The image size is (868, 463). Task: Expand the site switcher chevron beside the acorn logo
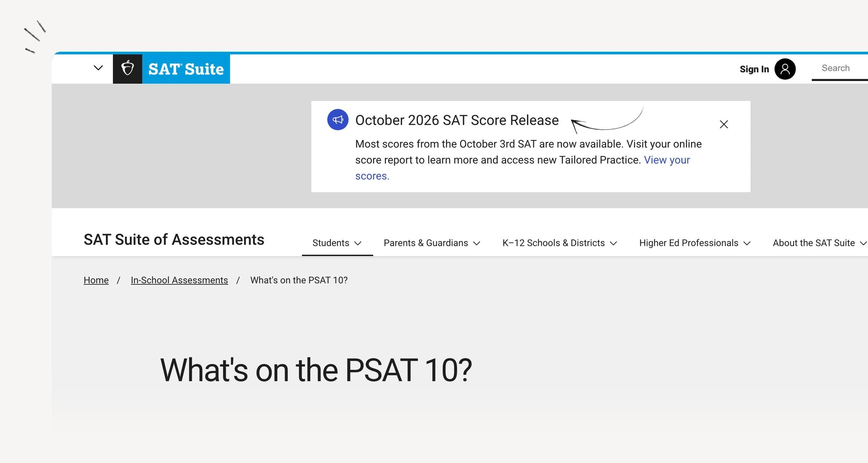coord(98,68)
